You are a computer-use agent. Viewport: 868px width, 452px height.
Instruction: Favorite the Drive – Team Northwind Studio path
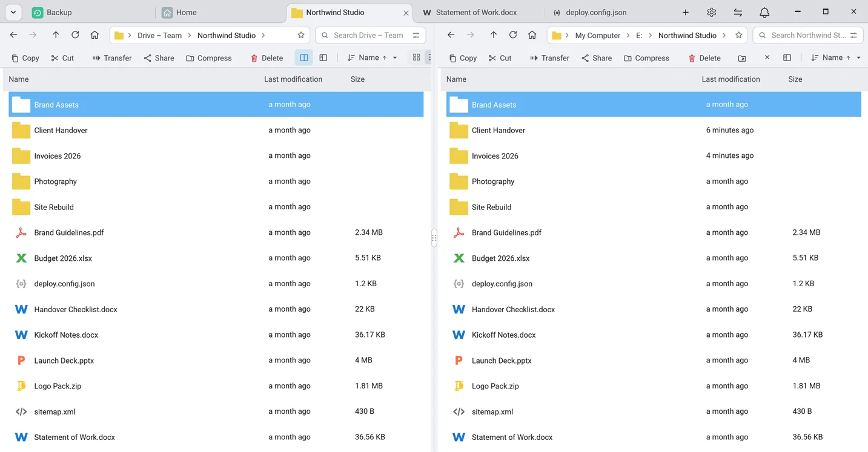click(301, 35)
